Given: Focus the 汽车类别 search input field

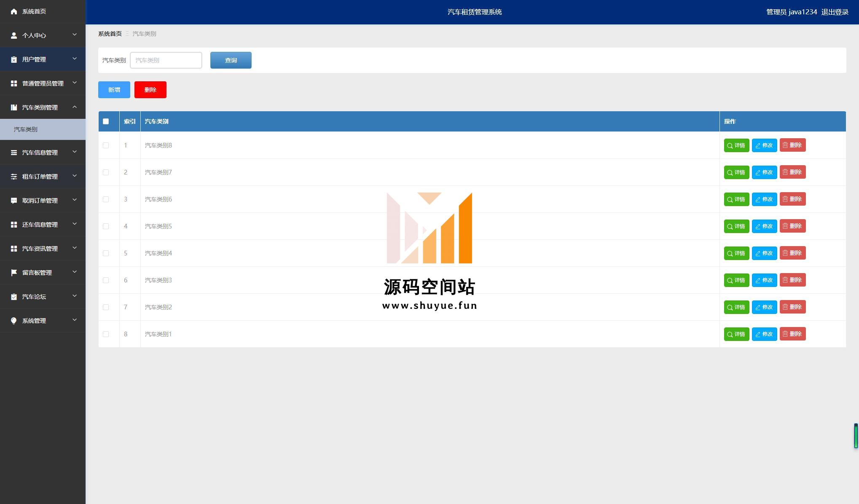Looking at the screenshot, I should [x=166, y=60].
